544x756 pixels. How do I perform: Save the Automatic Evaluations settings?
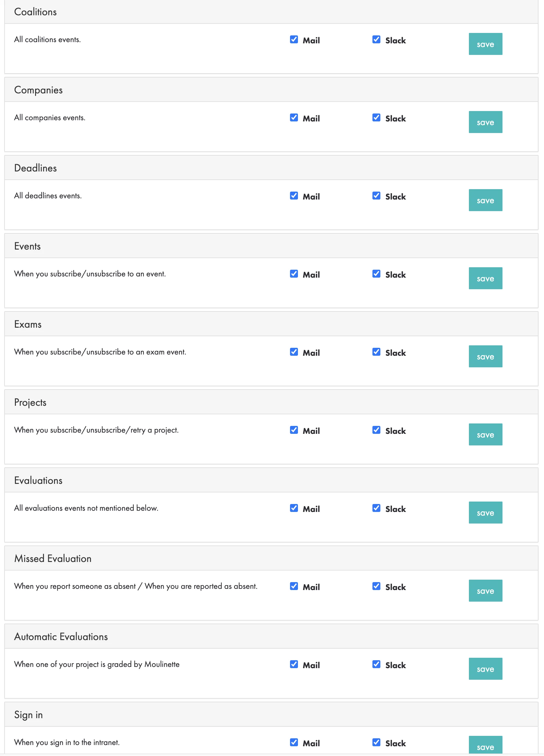(x=485, y=668)
